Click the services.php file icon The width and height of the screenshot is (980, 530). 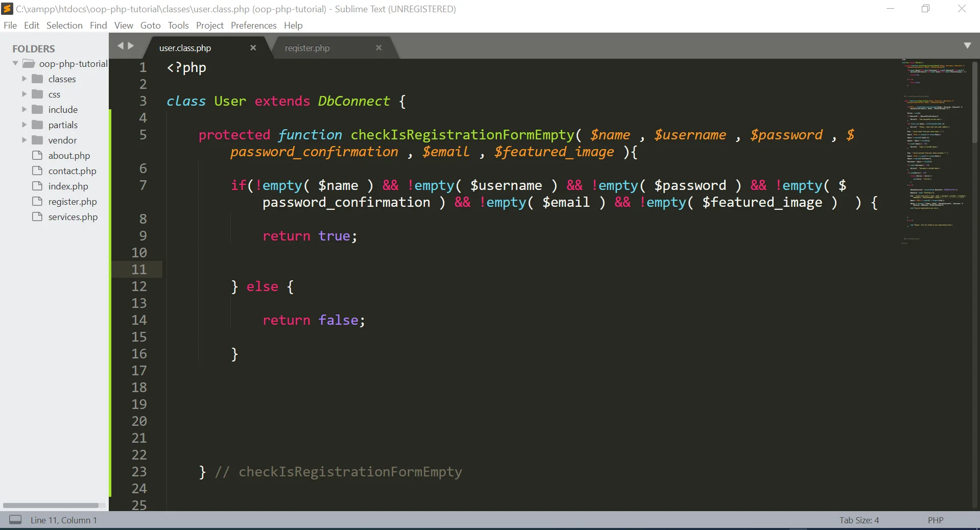tap(37, 216)
